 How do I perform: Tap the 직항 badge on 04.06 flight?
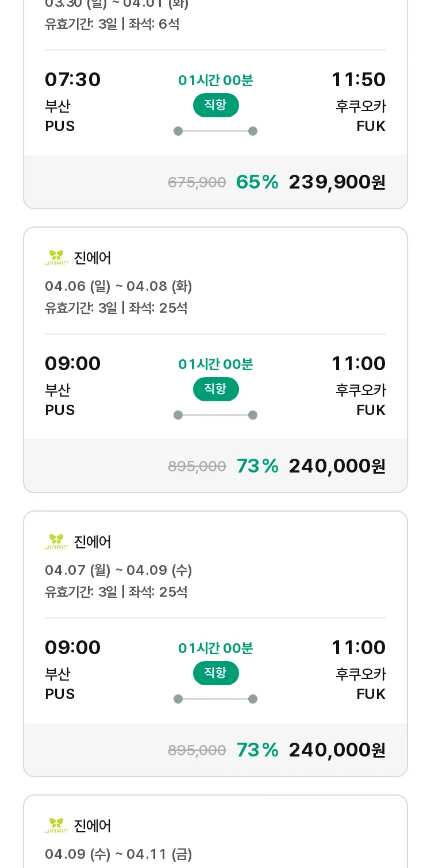tap(215, 389)
